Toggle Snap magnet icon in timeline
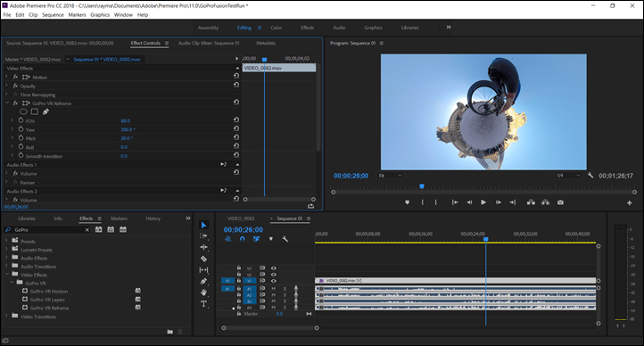 pos(243,238)
